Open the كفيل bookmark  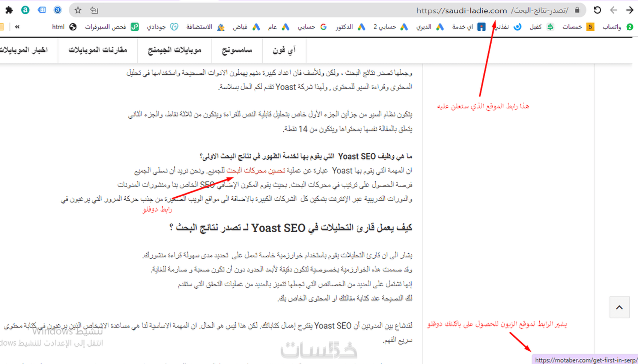(x=542, y=27)
